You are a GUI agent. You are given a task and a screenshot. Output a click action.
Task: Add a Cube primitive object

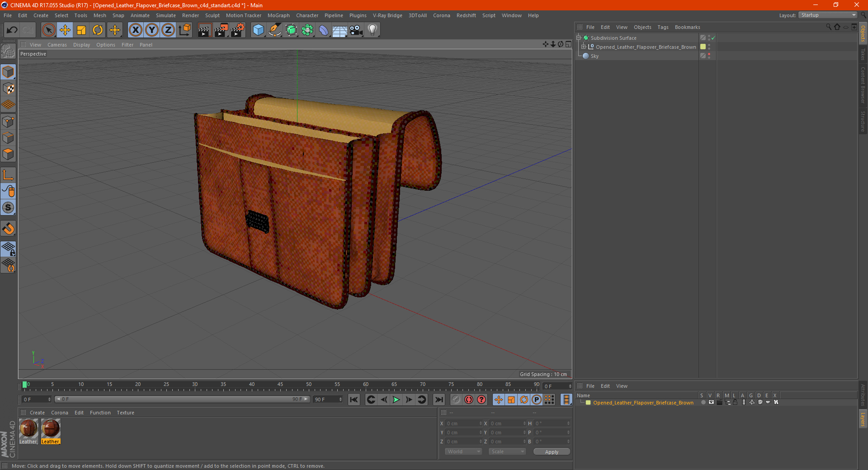(x=258, y=30)
